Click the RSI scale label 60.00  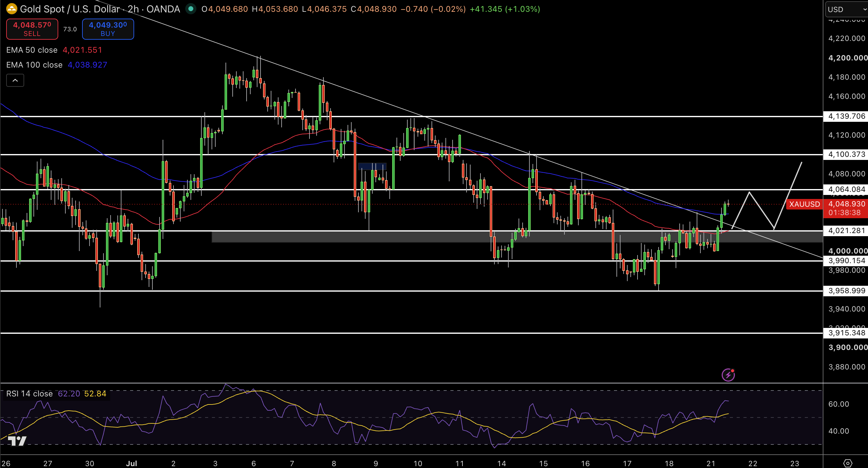838,404
